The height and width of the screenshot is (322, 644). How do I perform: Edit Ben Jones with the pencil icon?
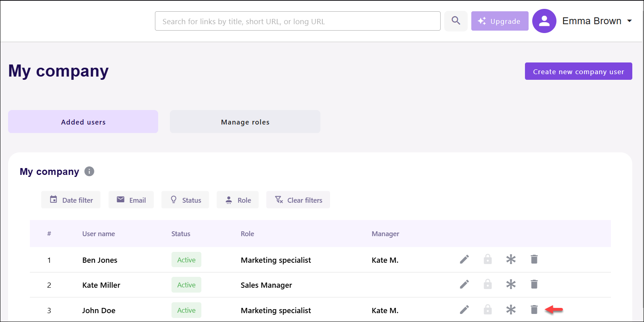(464, 259)
